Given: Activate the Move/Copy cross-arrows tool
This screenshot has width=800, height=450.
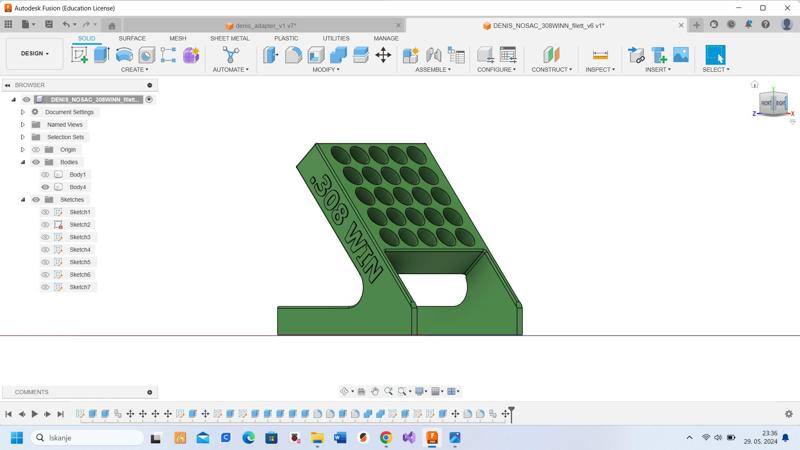Looking at the screenshot, I should pos(383,55).
